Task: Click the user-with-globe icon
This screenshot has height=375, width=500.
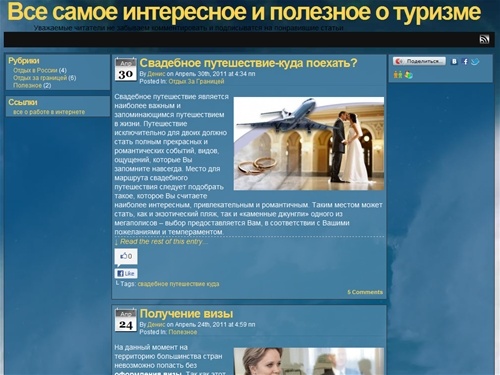Action: pos(409,75)
